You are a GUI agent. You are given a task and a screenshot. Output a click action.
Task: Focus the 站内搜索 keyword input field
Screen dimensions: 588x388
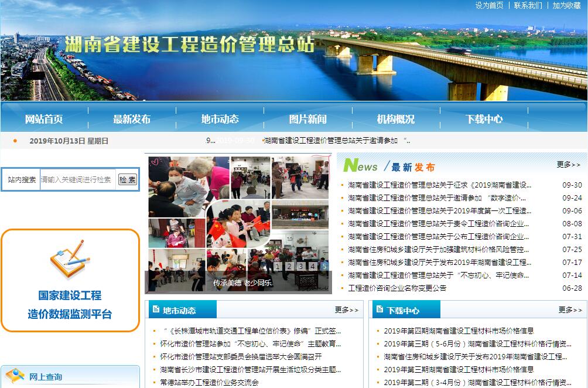click(77, 179)
